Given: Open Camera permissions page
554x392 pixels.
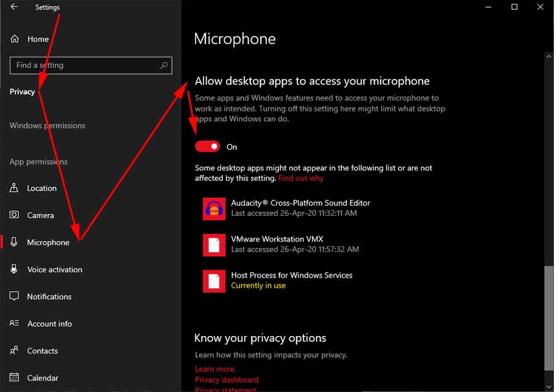Looking at the screenshot, I should click(x=41, y=215).
